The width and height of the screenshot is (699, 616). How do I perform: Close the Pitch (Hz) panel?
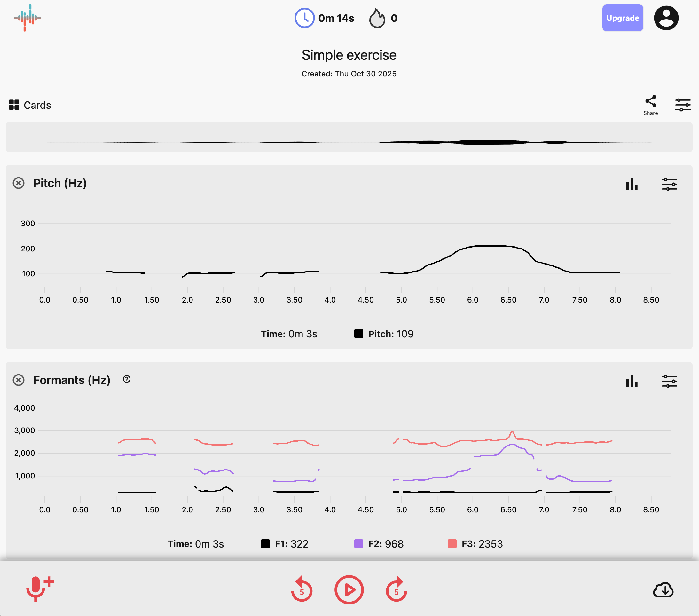pyautogui.click(x=19, y=183)
